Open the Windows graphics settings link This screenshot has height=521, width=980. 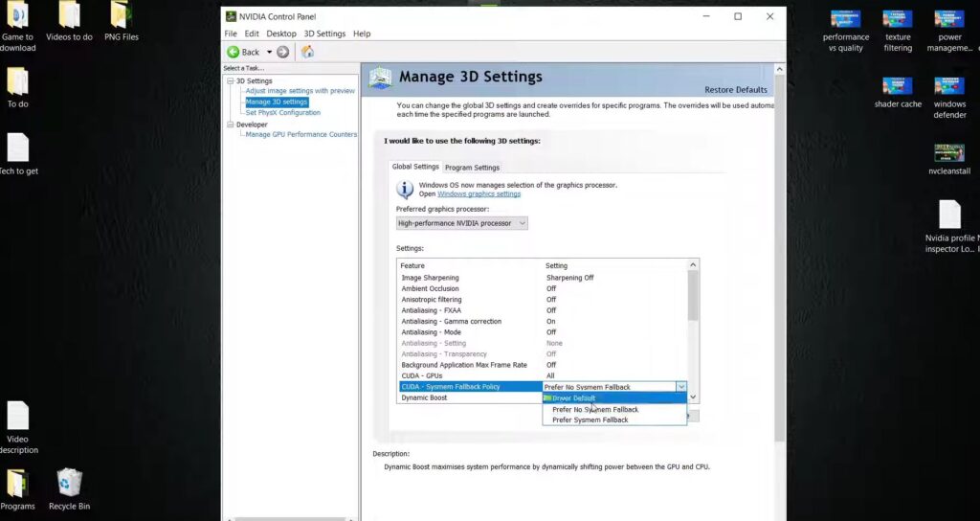coord(479,193)
